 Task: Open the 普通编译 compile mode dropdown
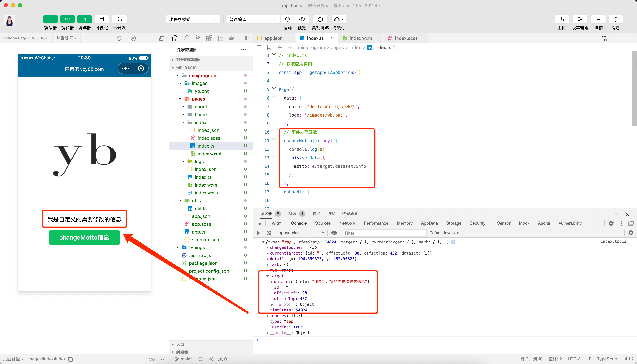(x=253, y=19)
